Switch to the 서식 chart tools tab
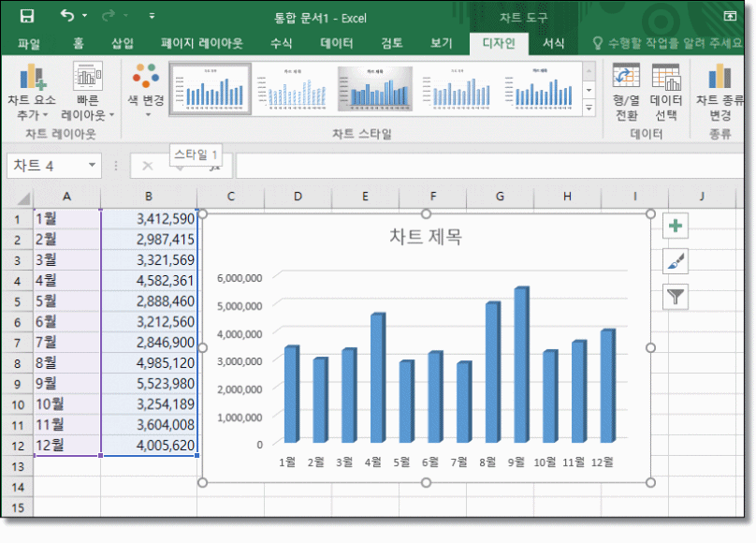This screenshot has width=756, height=543. click(x=554, y=44)
